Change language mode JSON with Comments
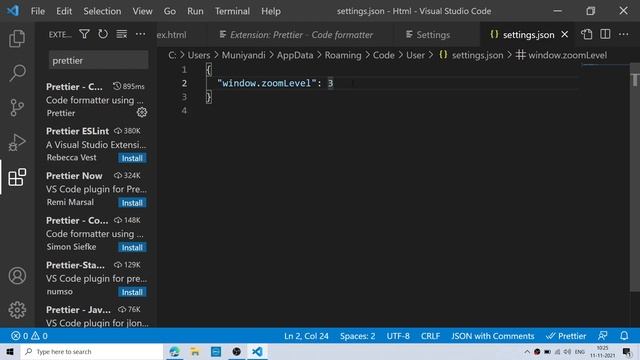This screenshot has width=640, height=360. tap(493, 336)
